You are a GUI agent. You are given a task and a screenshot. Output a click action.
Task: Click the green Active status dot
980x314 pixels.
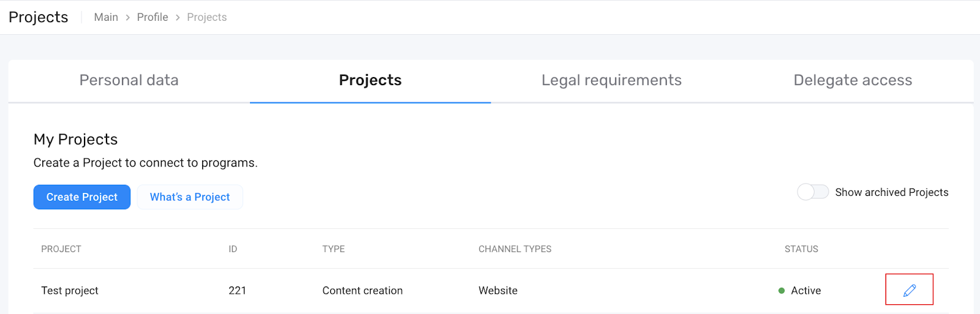click(782, 291)
